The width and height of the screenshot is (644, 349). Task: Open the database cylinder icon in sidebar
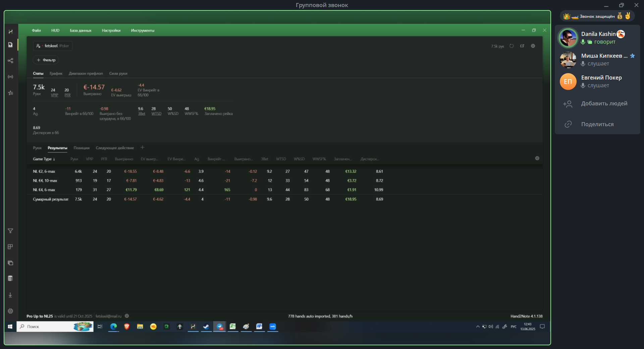pyautogui.click(x=10, y=278)
